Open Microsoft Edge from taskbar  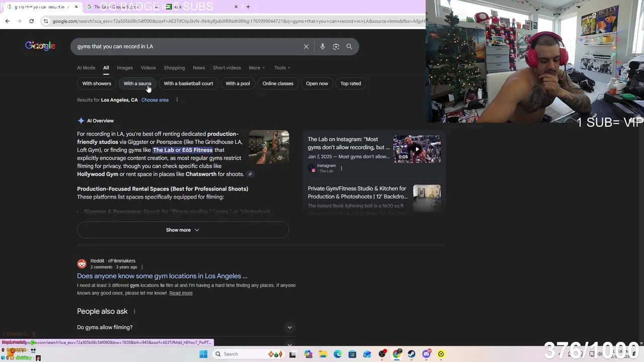[338, 354]
